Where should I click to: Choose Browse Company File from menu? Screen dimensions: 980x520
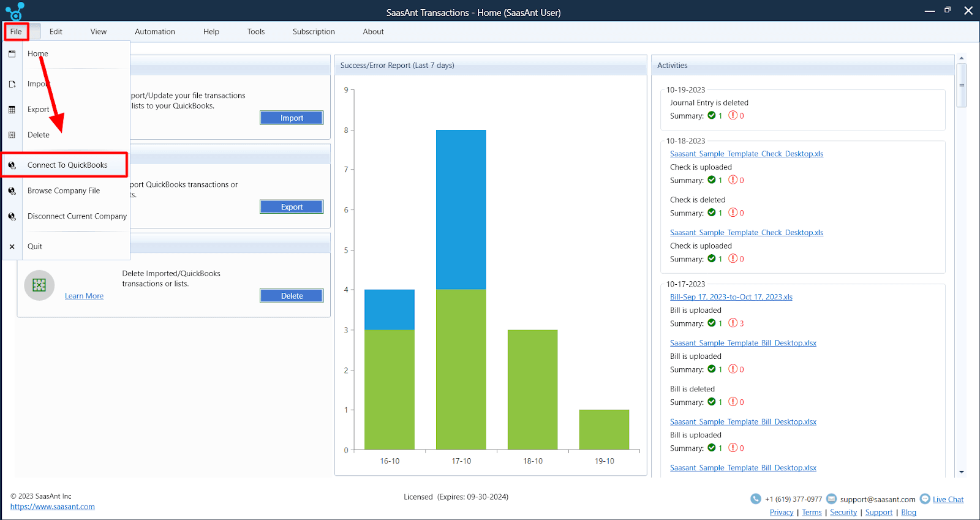click(x=64, y=191)
